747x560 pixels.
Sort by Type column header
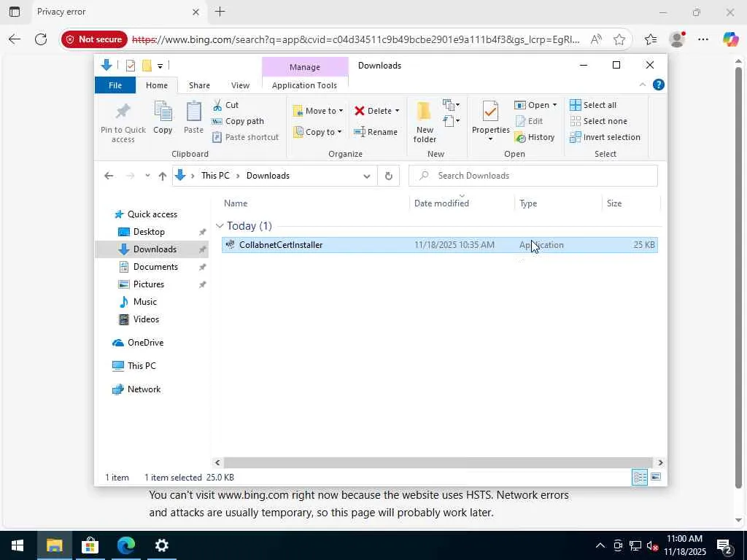pyautogui.click(x=558, y=203)
